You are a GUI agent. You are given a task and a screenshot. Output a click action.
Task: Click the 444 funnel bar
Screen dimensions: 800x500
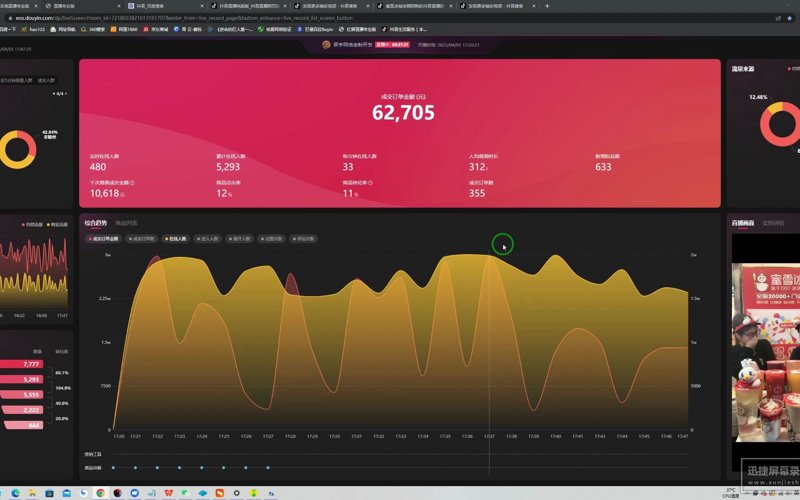(x=23, y=425)
